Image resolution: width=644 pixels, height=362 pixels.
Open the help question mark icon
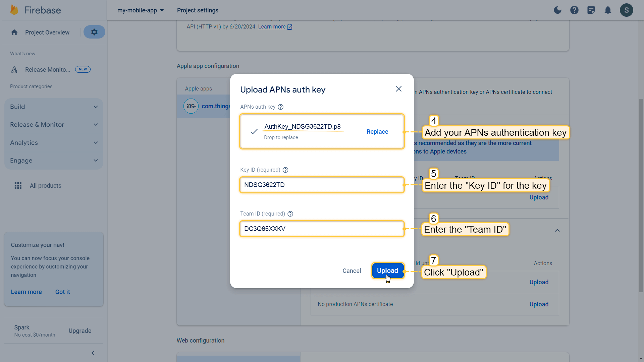pyautogui.click(x=574, y=10)
